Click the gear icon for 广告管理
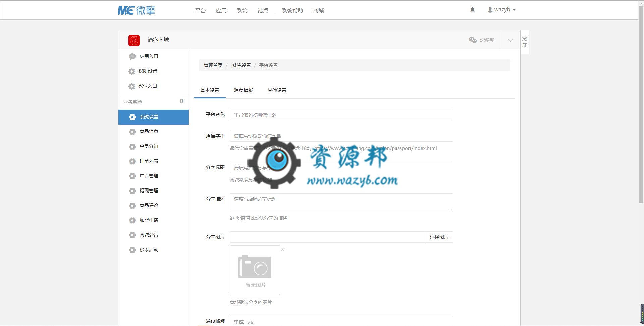The width and height of the screenshot is (644, 326). coord(132,176)
